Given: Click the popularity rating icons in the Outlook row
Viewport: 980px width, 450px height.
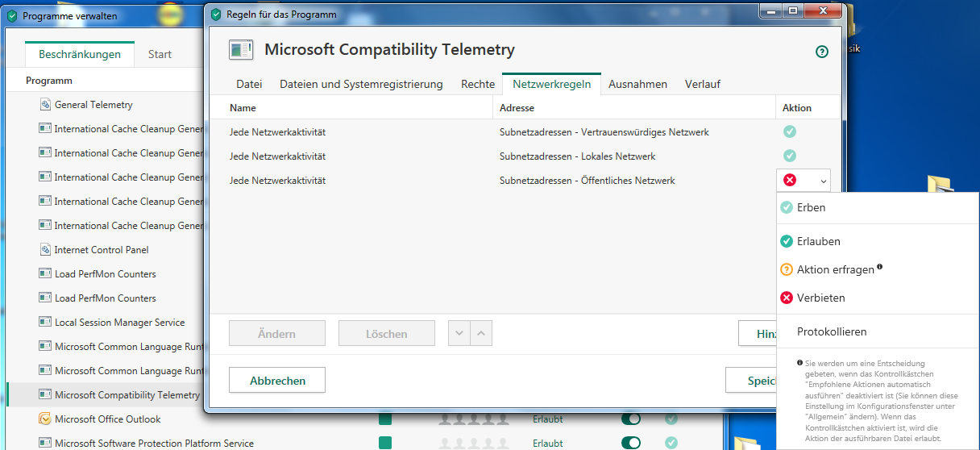Looking at the screenshot, I should (x=474, y=419).
